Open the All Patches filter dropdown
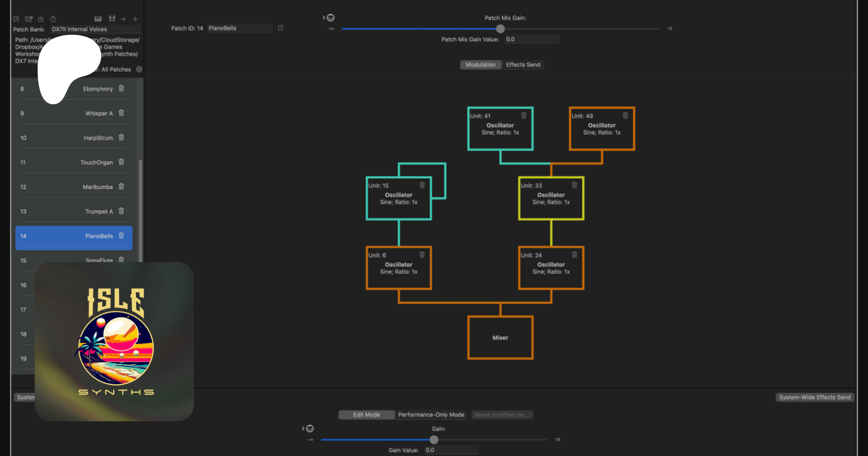The height and width of the screenshot is (456, 868). click(x=139, y=69)
